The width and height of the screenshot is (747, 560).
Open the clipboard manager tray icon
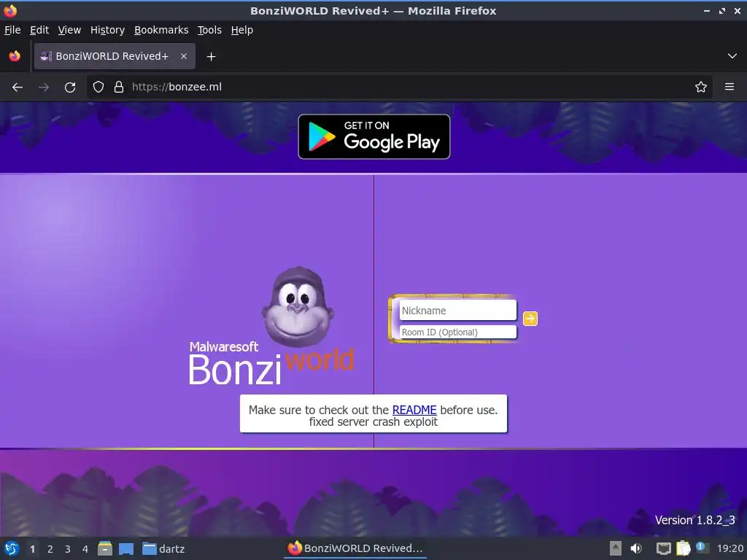(683, 548)
